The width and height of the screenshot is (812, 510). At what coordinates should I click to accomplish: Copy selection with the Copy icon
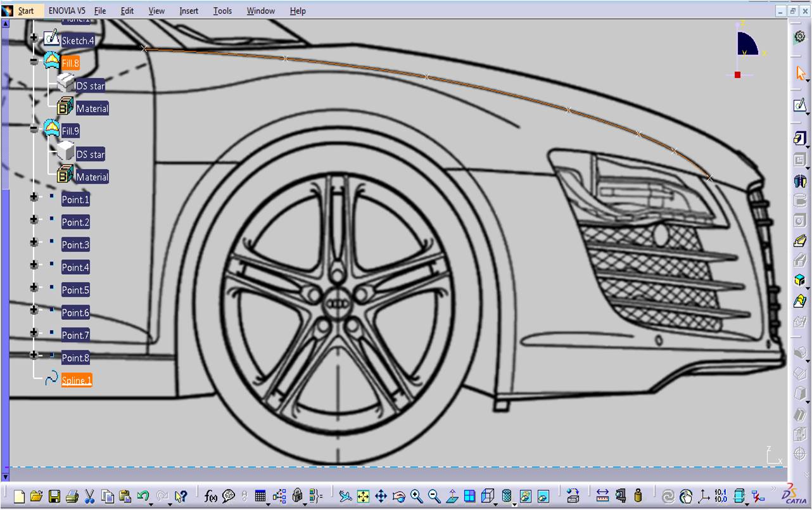click(x=108, y=496)
